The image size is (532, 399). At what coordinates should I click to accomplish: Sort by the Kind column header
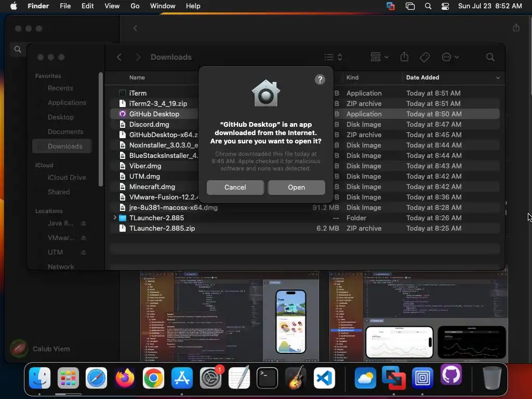click(x=352, y=78)
